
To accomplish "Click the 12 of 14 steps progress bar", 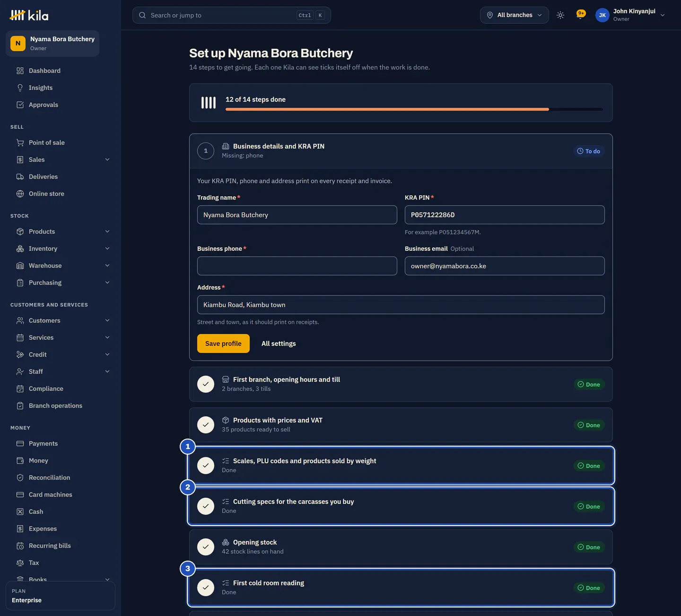I will click(414, 109).
